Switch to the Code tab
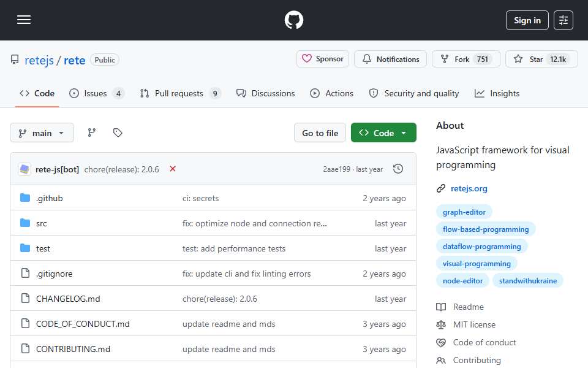Viewport: 588px width, 368px height. (x=37, y=93)
